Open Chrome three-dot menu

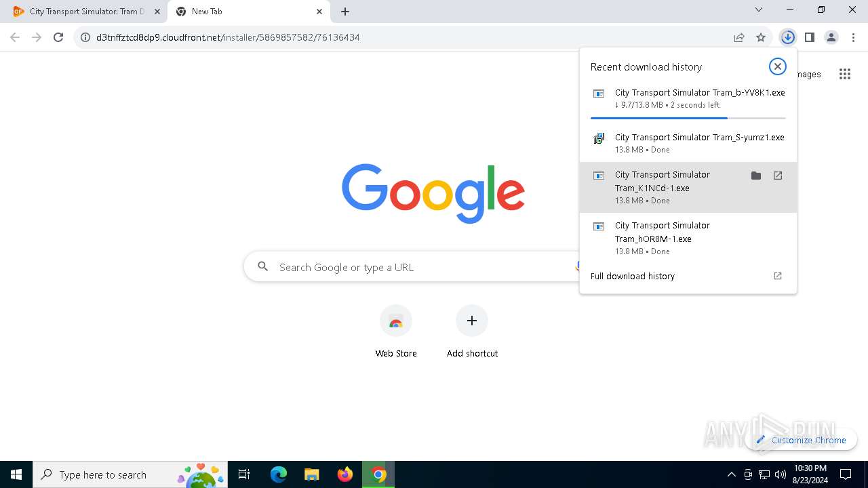coord(853,37)
